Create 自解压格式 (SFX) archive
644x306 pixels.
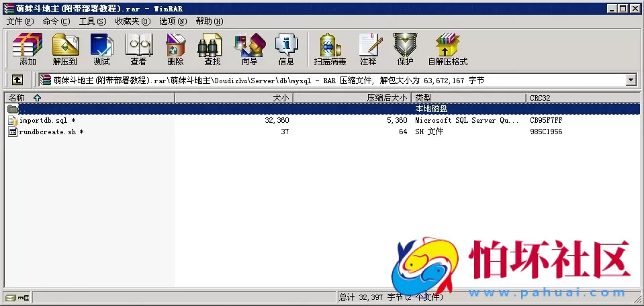coord(447,49)
